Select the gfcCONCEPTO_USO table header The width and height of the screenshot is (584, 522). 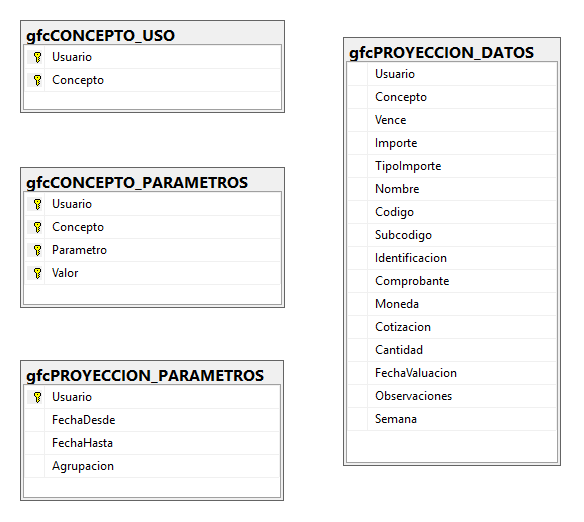tap(100, 36)
